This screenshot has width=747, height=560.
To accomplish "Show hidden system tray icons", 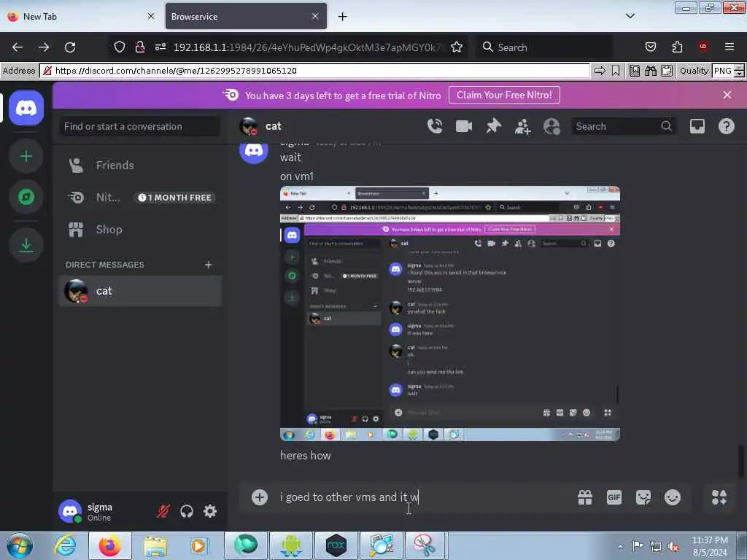I will coord(620,546).
